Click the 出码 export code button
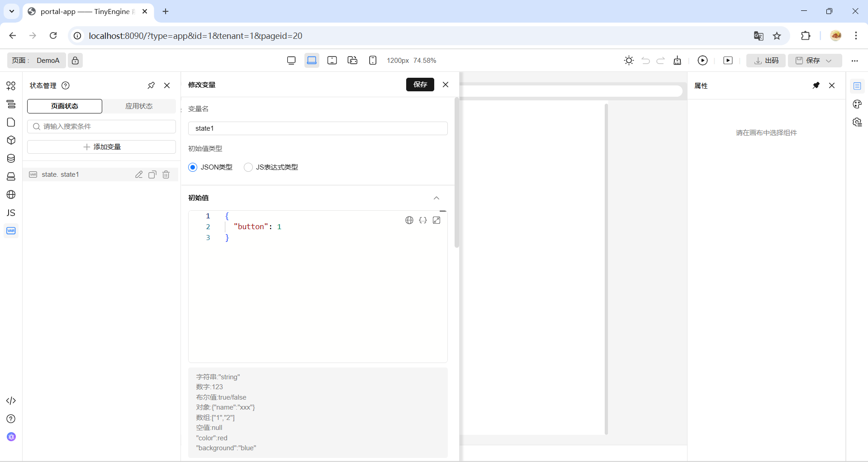Screen dimensions: 868x462 pos(766,61)
